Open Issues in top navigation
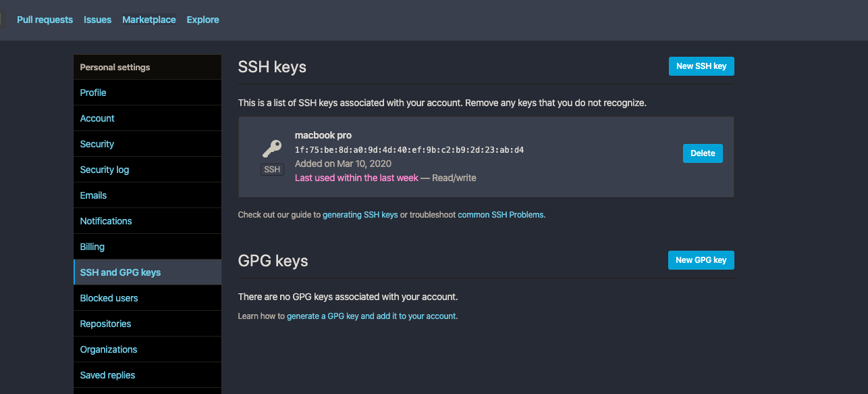The width and height of the screenshot is (868, 394). [97, 20]
